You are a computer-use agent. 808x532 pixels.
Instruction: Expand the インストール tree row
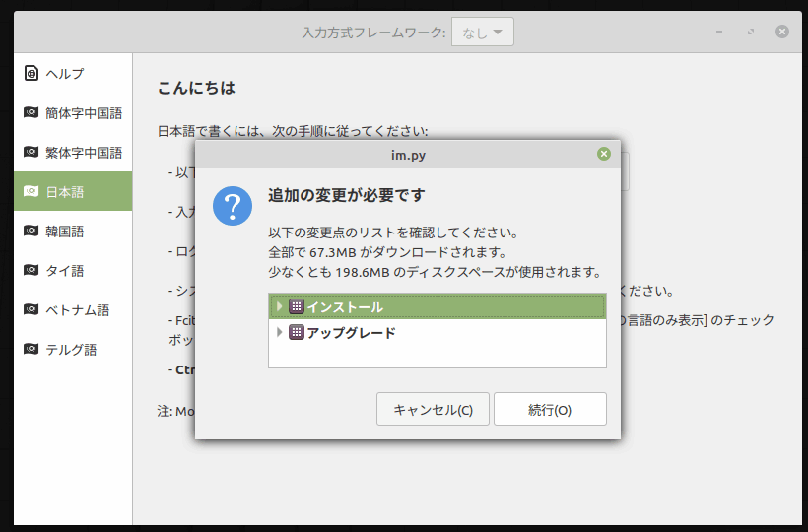click(279, 306)
